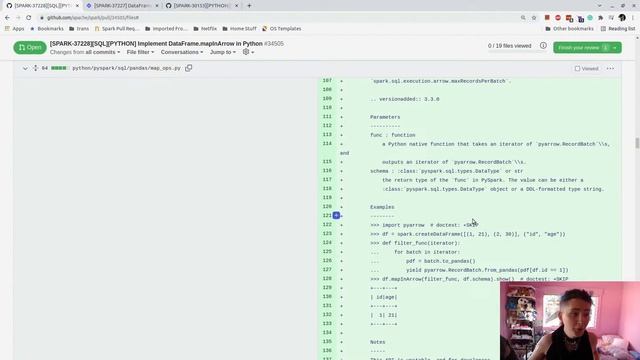Open the Imported Fro... bookmark folder
Screen dimensions: 640x360
pos(166,29)
